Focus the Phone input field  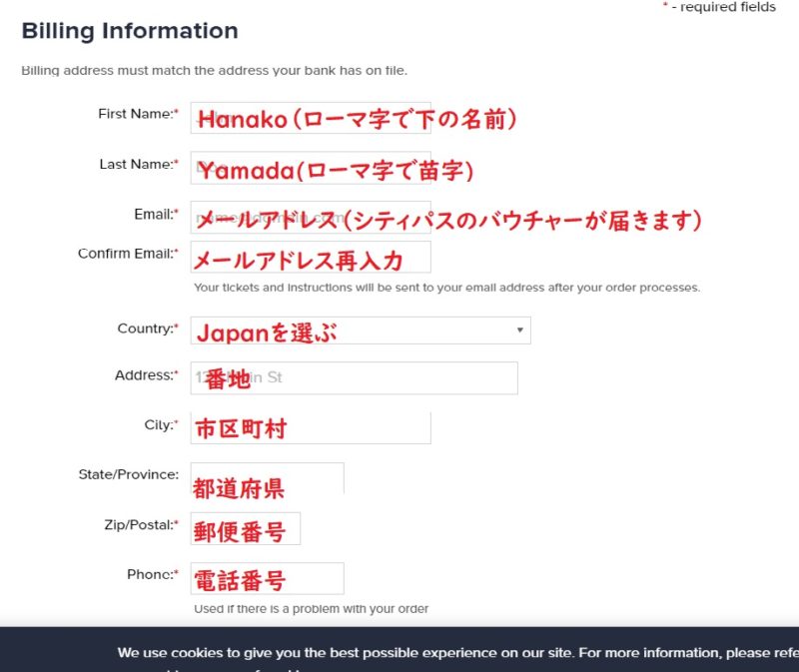[267, 578]
